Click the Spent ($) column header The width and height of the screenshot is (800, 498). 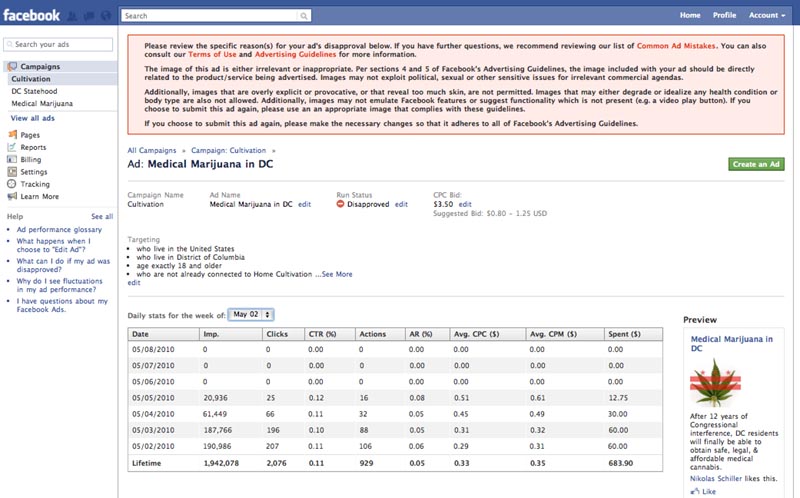coord(633,334)
